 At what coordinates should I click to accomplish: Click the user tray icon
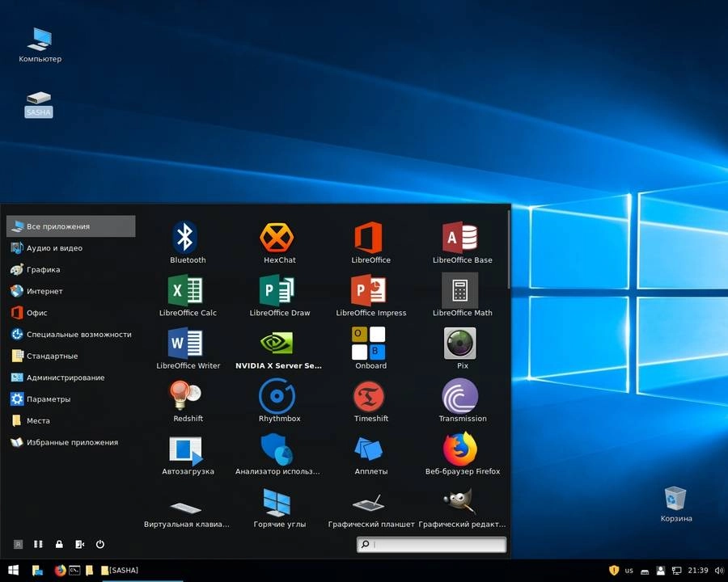pos(661,571)
